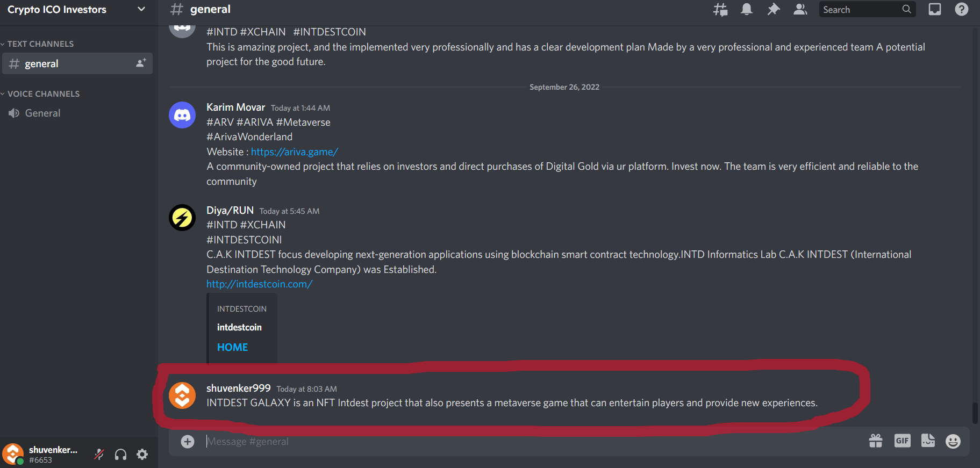Toggle microphone mute in user panel
Viewport: 980px width, 468px height.
[x=99, y=455]
